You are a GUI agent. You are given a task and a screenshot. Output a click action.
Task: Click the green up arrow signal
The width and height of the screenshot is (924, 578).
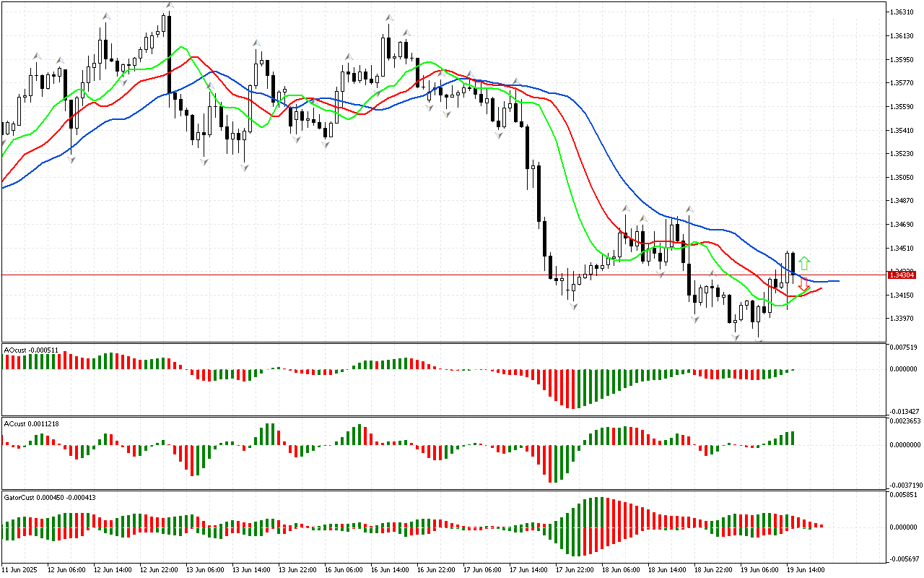[804, 264]
